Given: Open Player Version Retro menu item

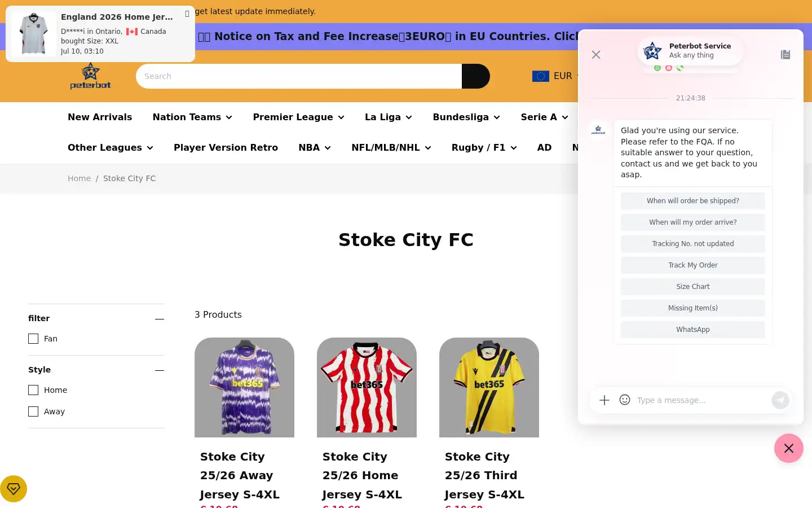Looking at the screenshot, I should point(226,148).
